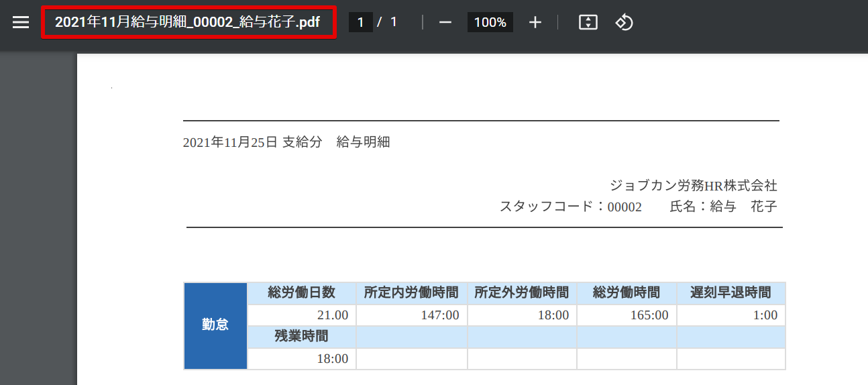Select the 所定内労働時間 column header
This screenshot has height=385, width=868.
tap(411, 293)
